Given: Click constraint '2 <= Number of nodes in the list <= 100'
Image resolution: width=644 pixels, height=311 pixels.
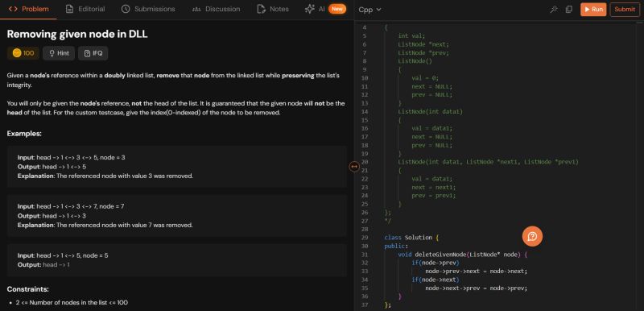Looking at the screenshot, I should tap(72, 302).
